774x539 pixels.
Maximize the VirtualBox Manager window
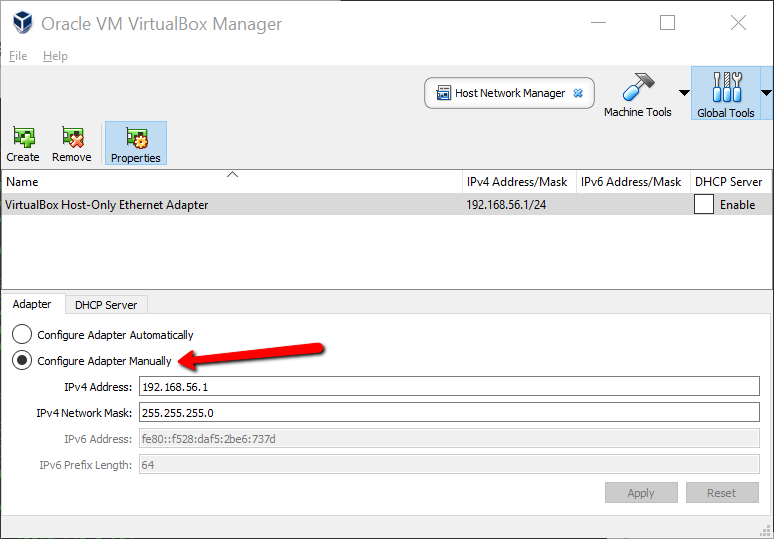tap(667, 23)
